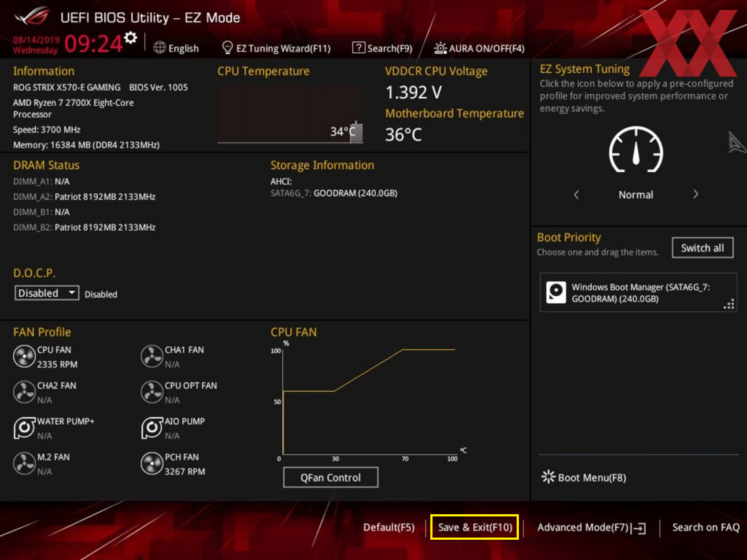The width and height of the screenshot is (747, 560).
Task: Click DIMM_B2 Patriot 8192MB 2133MHz entry
Action: (84, 228)
